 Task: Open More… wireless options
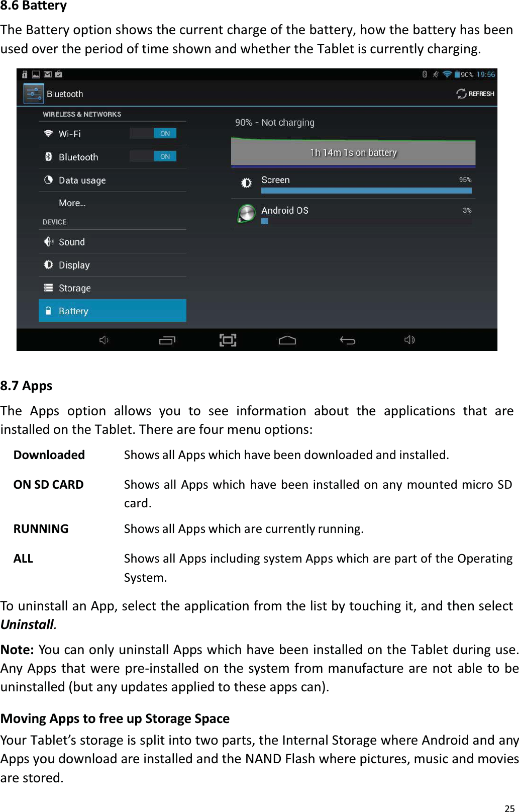[x=113, y=203]
